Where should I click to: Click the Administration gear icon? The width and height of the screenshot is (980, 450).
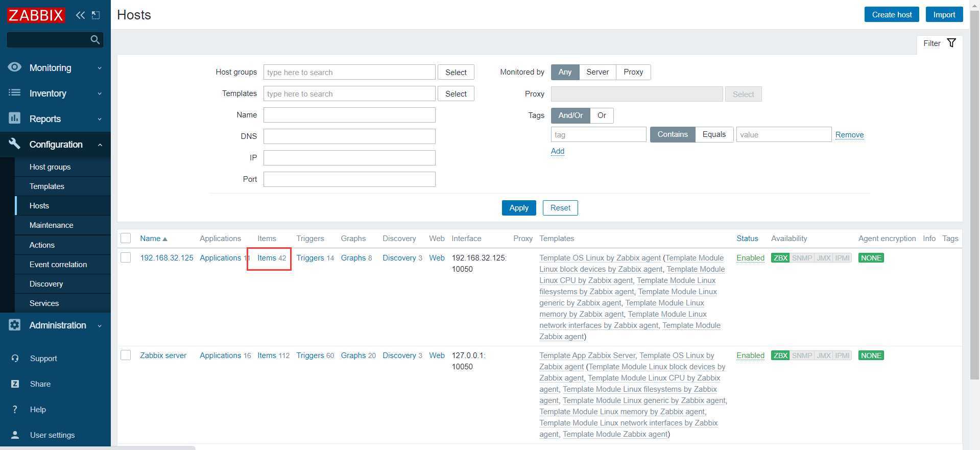click(15, 325)
